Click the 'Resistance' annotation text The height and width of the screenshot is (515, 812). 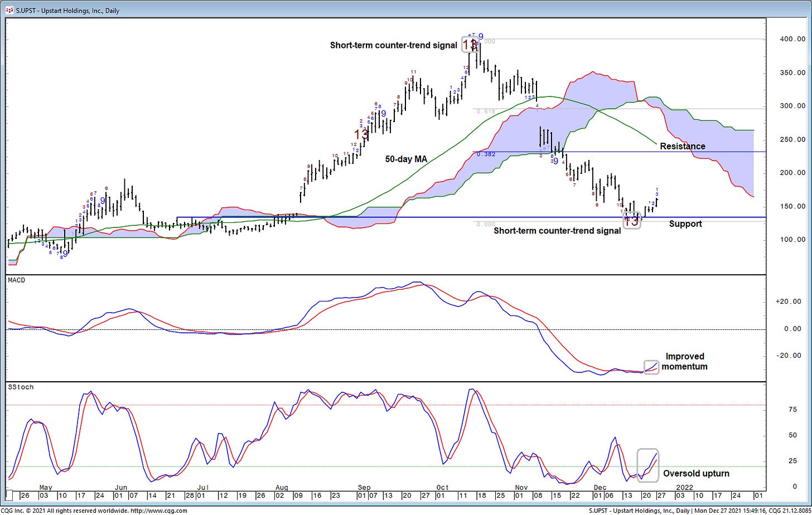683,146
